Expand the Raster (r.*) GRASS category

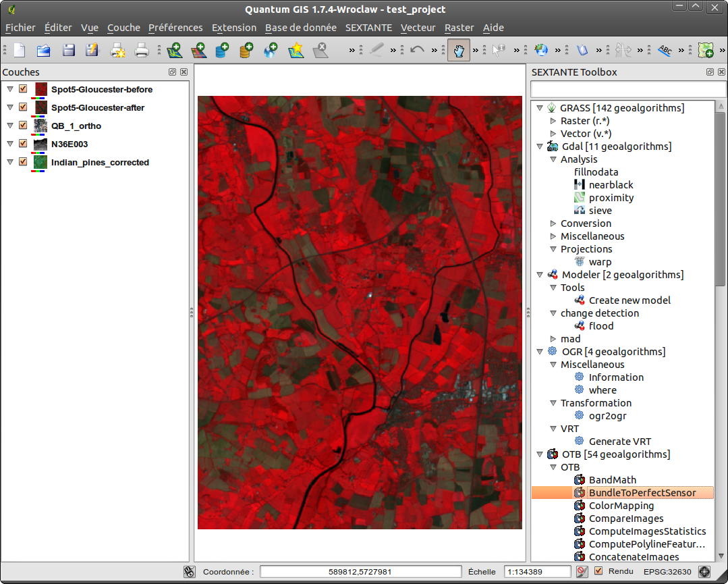coord(553,120)
